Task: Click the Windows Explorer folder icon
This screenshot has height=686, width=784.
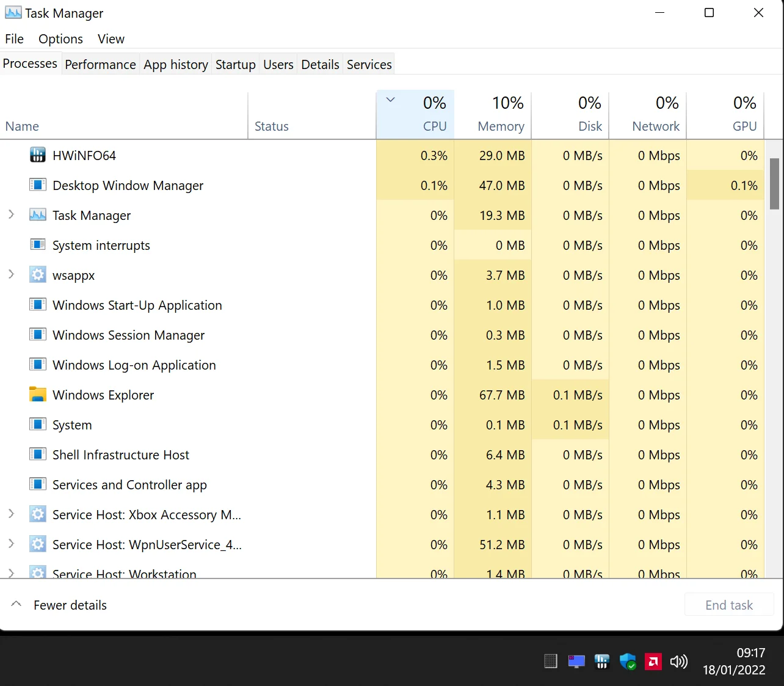Action: tap(38, 395)
